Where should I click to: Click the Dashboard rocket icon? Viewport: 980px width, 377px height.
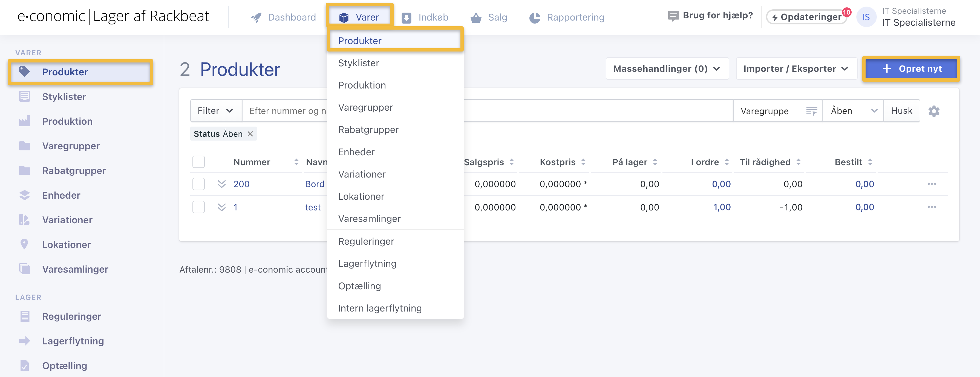coord(256,17)
